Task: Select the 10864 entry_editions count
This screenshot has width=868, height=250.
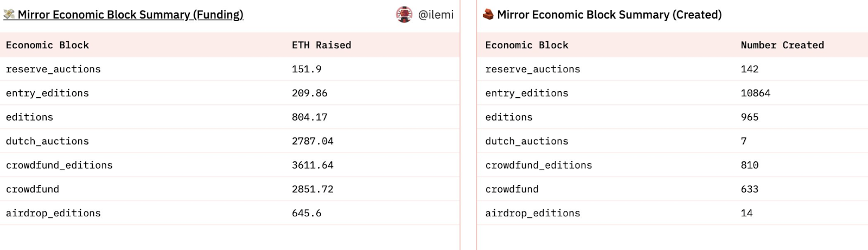Action: 755,93
